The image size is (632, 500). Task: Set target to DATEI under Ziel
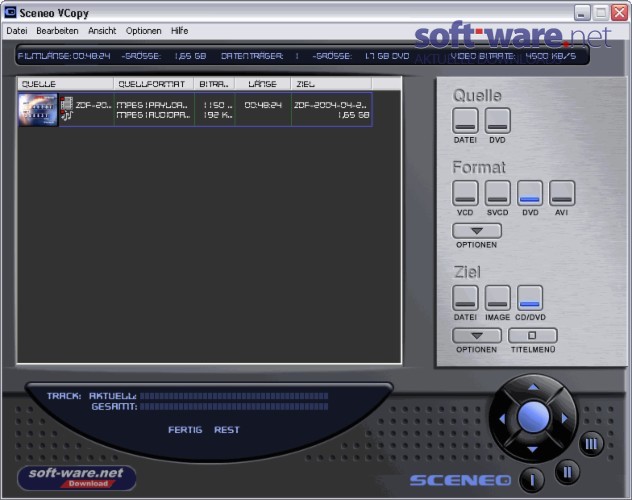(x=465, y=298)
